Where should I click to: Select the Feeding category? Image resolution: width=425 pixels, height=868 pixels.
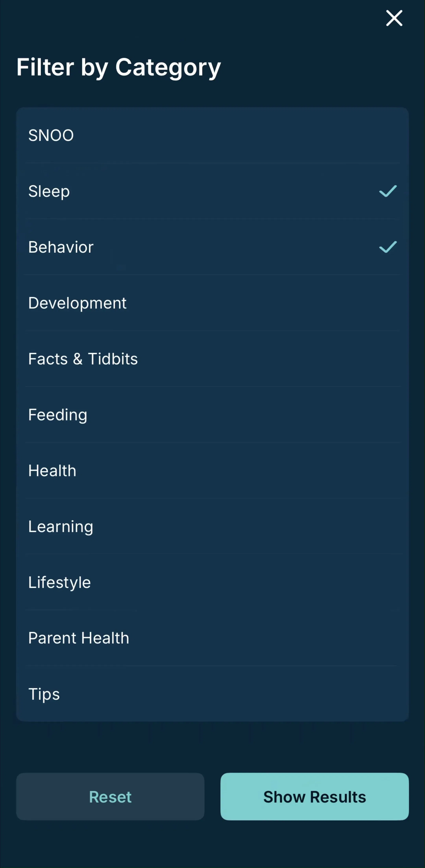click(x=213, y=415)
